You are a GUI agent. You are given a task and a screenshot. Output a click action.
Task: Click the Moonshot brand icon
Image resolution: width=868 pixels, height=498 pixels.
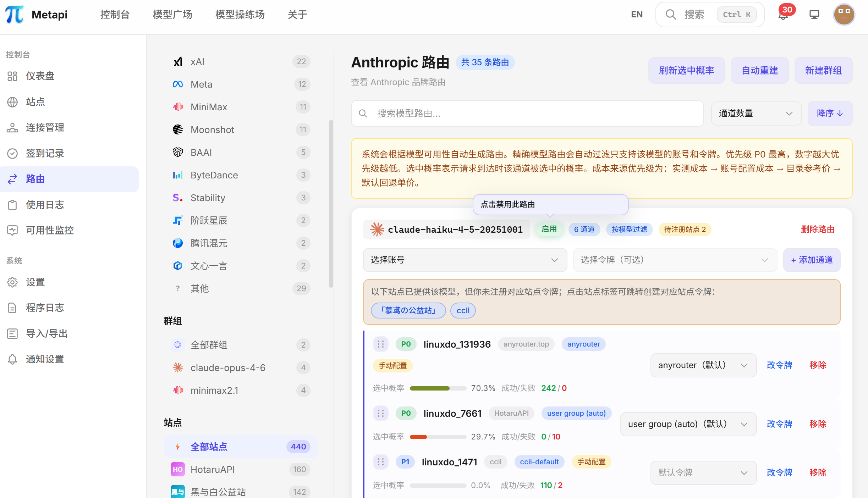click(178, 130)
